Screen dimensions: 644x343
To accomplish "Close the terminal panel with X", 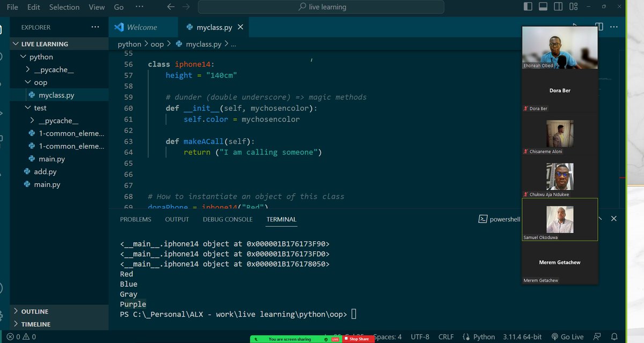I will 614,219.
